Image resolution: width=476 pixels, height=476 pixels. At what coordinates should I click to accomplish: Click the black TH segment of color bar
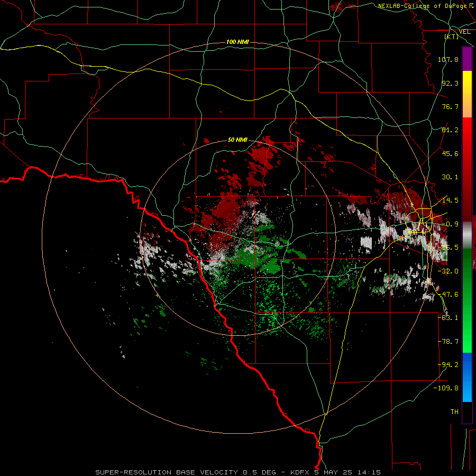[x=467, y=412]
